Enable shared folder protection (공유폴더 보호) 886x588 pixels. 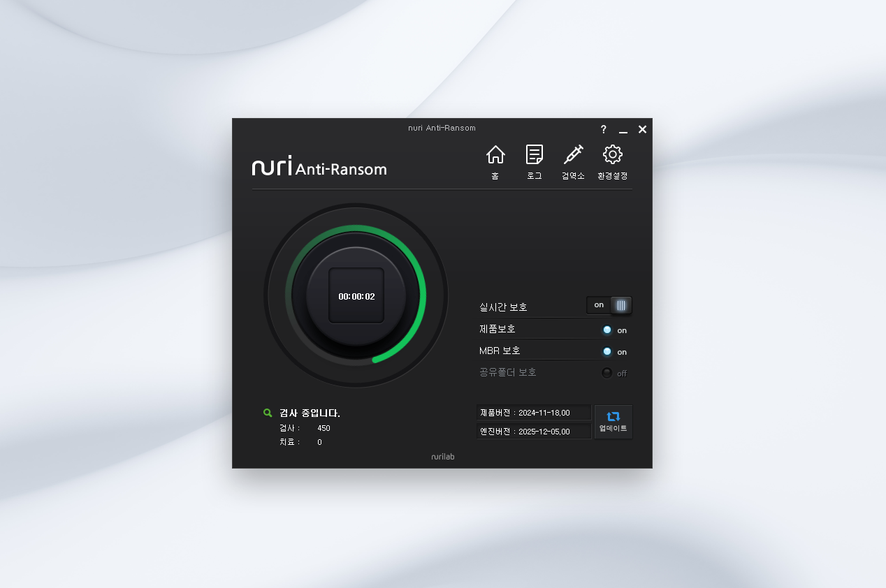(607, 373)
